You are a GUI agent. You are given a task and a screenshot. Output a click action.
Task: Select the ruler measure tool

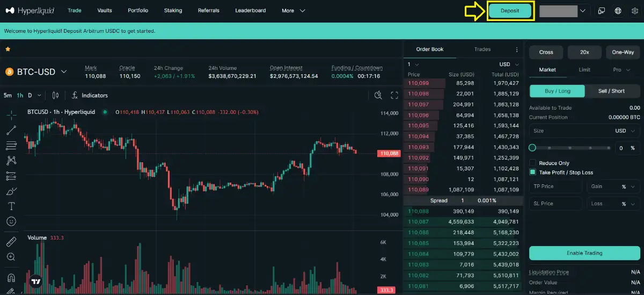pyautogui.click(x=11, y=242)
